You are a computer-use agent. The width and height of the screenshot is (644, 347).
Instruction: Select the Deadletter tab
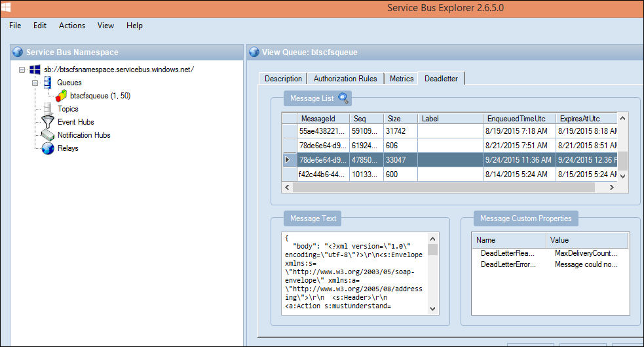coord(441,79)
